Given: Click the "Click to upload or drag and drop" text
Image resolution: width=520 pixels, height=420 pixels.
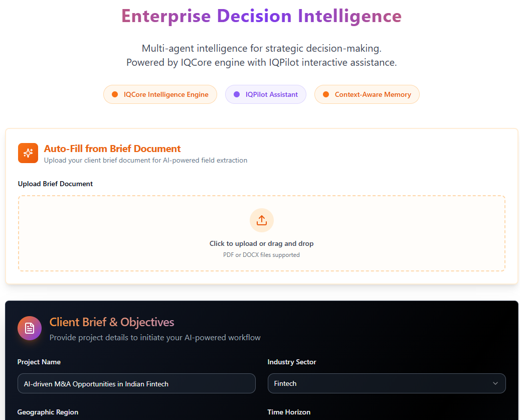Looking at the screenshot, I should [261, 243].
